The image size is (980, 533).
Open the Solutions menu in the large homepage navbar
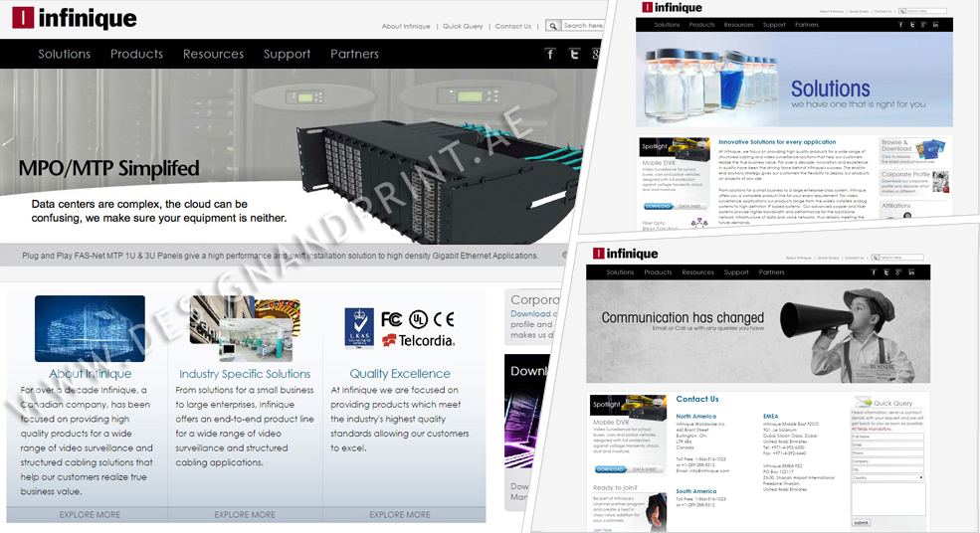pyautogui.click(x=65, y=54)
